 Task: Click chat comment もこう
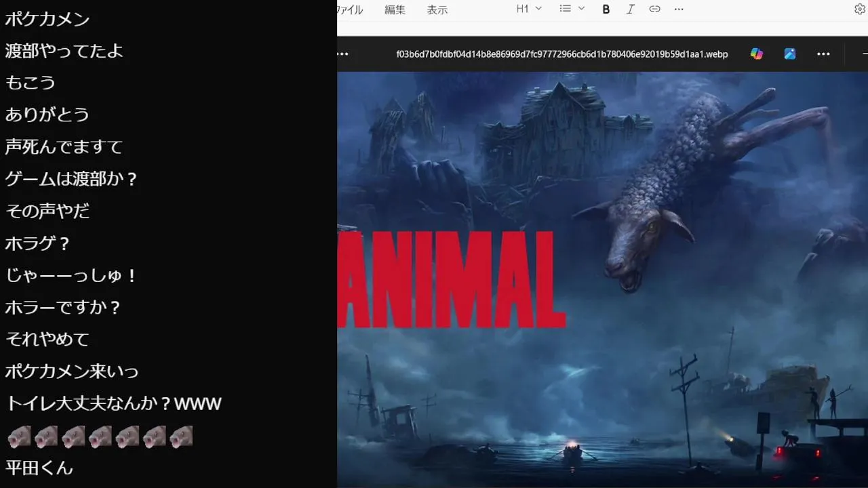(x=31, y=83)
